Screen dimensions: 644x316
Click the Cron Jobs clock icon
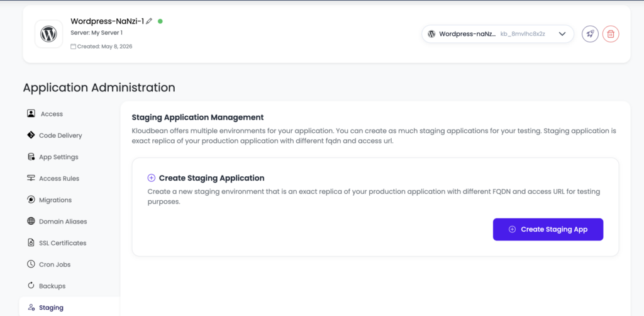coord(31,264)
